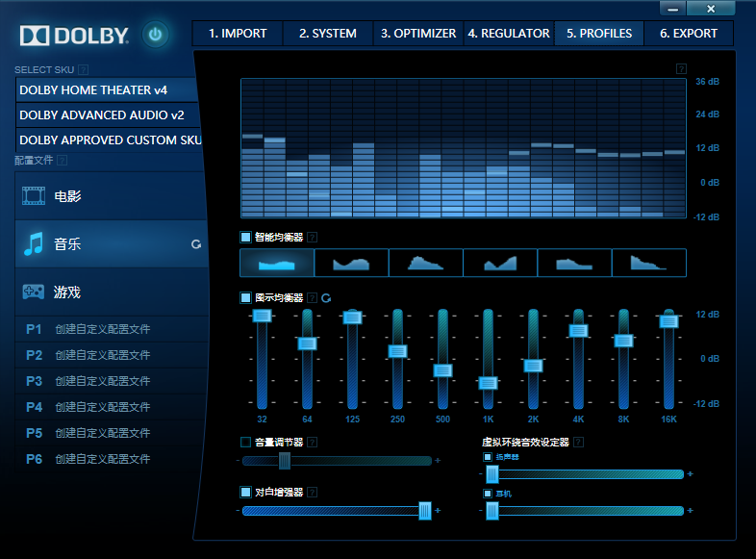The width and height of the screenshot is (756, 559).
Task: Reset graphic equalizer with refresh icon
Action: click(326, 298)
